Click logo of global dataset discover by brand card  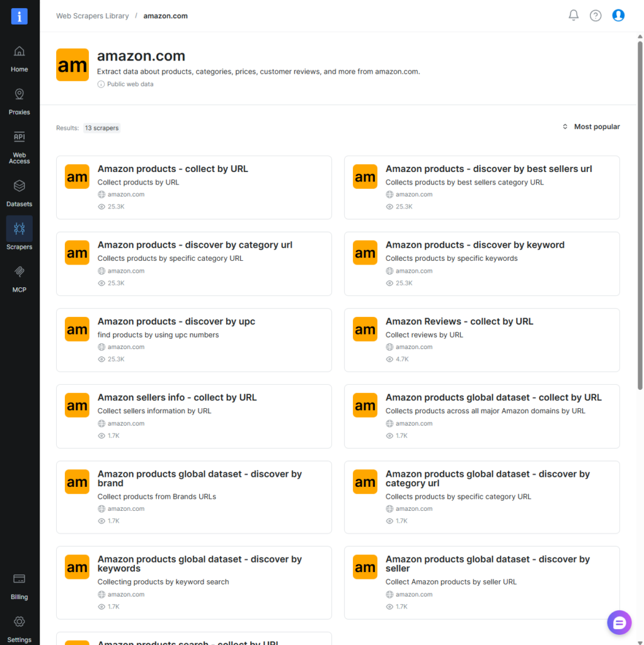coord(77,482)
